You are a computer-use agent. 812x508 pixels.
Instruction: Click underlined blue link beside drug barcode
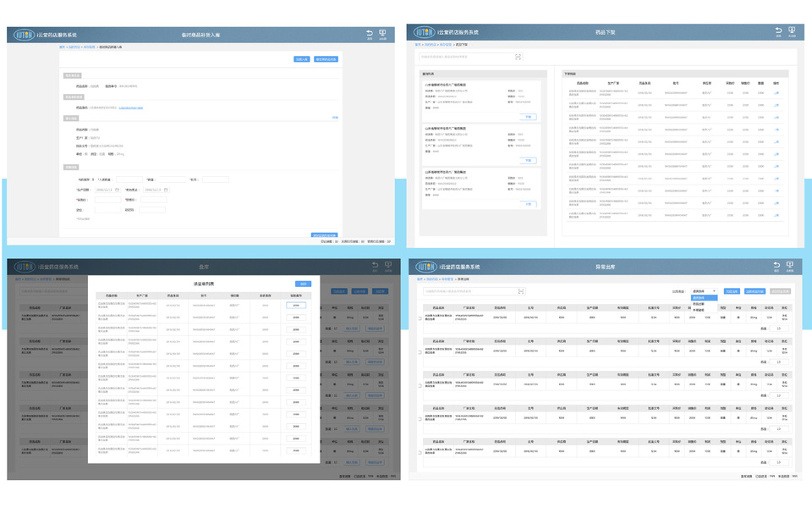coord(130,108)
